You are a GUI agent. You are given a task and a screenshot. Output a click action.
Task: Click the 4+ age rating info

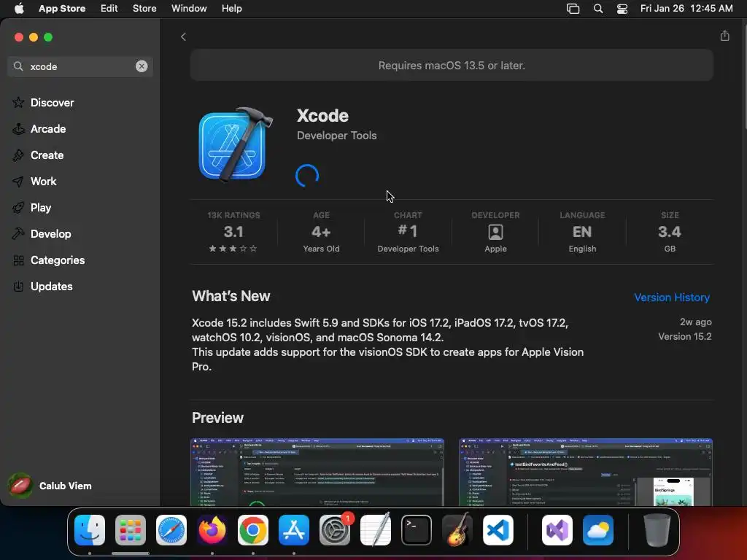pos(321,232)
